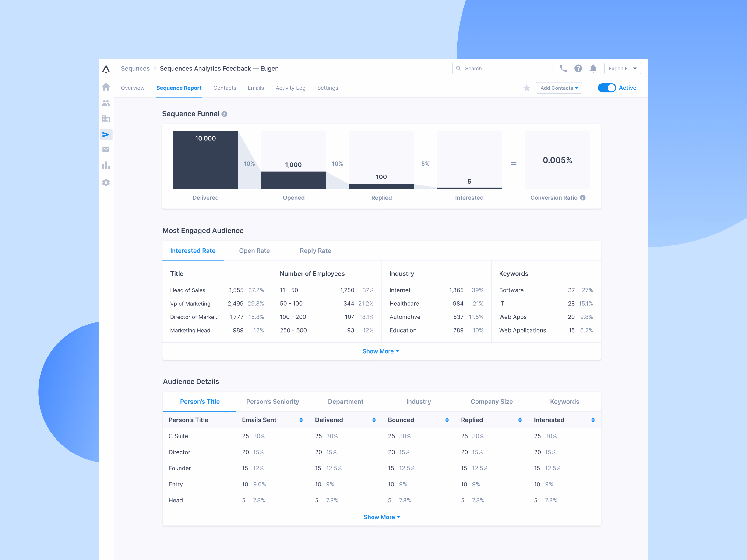747x560 pixels.
Task: Sort by Emails Sent column
Action: coord(301,420)
